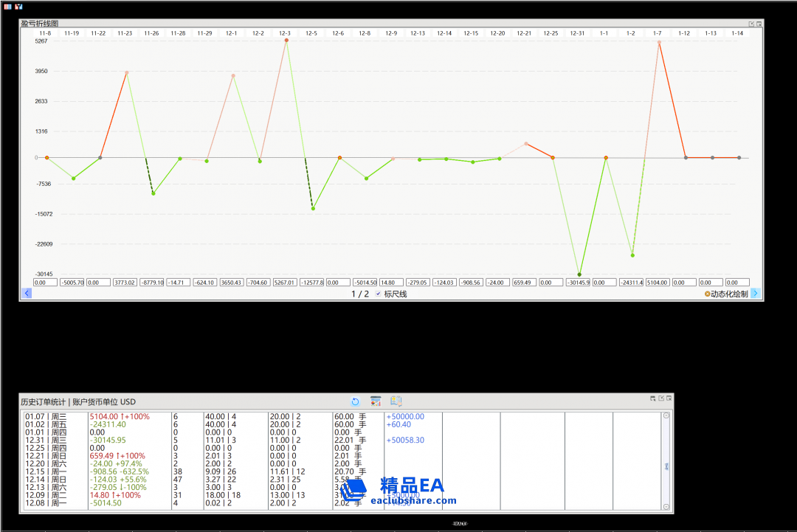Go to next chart page with right arrow
The image size is (797, 532).
point(755,293)
